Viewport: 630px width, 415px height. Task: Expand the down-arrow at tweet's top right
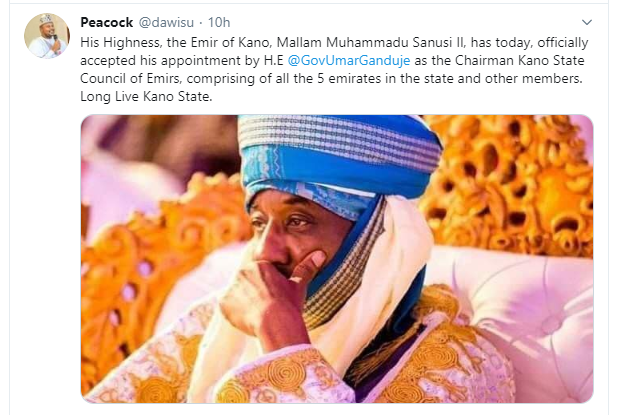click(x=587, y=22)
